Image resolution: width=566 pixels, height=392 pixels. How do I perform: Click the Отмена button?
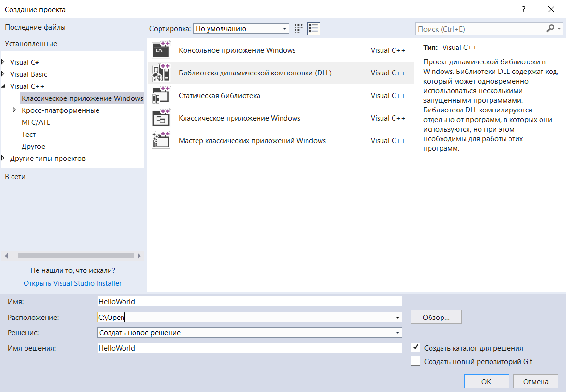[x=536, y=381]
